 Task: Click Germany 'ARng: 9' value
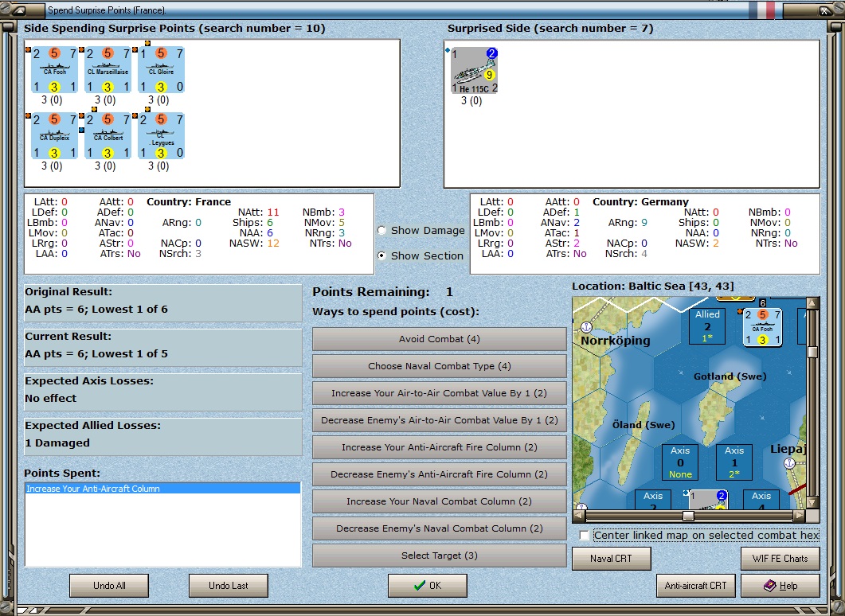click(x=628, y=222)
